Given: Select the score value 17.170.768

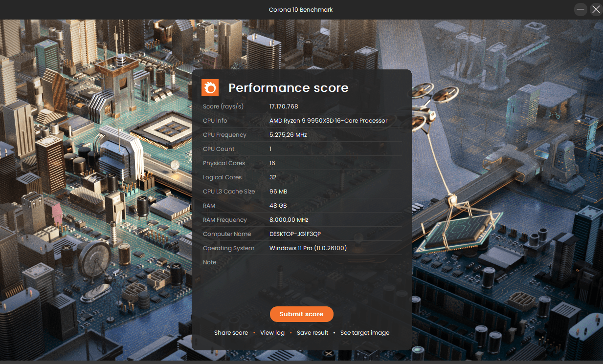Looking at the screenshot, I should (284, 107).
